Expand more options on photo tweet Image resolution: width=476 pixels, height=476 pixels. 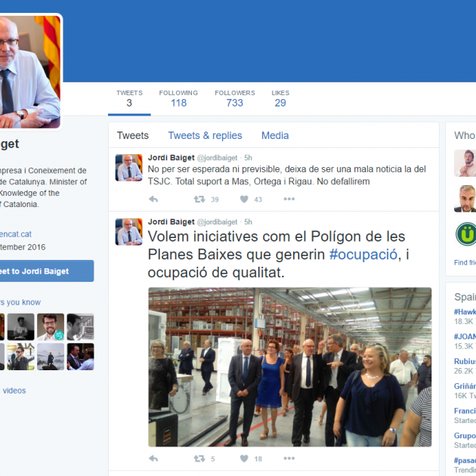tap(289, 459)
